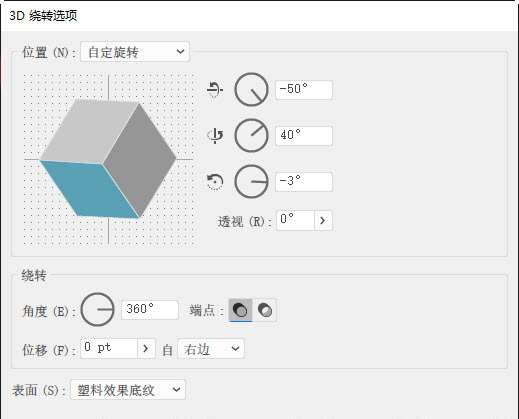
Task: Click the 360° revolve angle field
Action: pyautogui.click(x=150, y=310)
